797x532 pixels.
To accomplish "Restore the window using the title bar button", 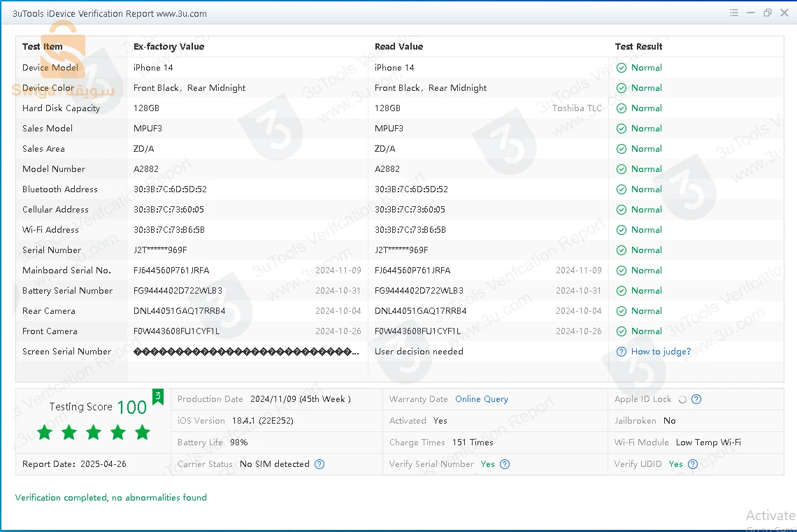I will point(768,13).
